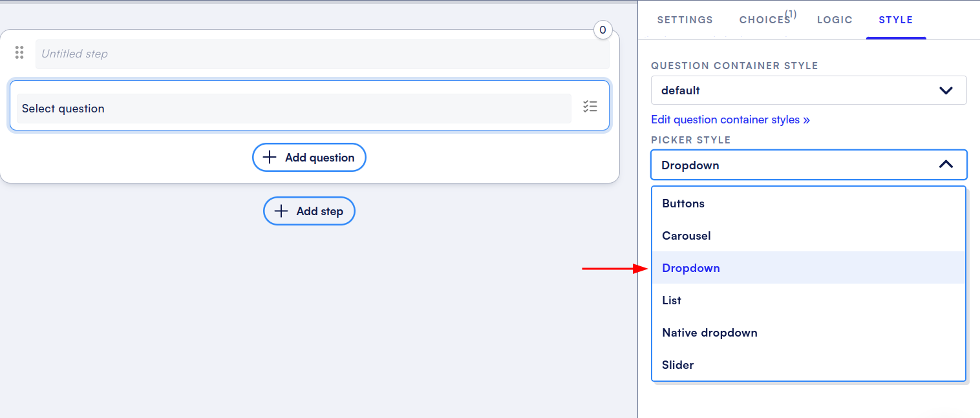The height and width of the screenshot is (418, 980).
Task: Pick Native dropdown picker style
Action: tap(709, 333)
